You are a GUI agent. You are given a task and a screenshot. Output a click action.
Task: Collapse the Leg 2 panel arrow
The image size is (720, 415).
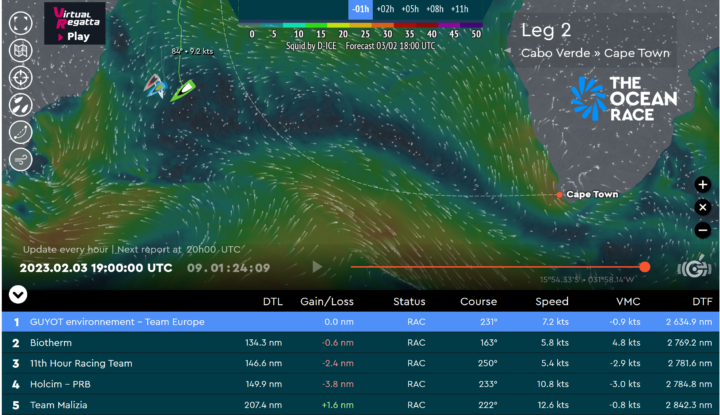[507, 50]
